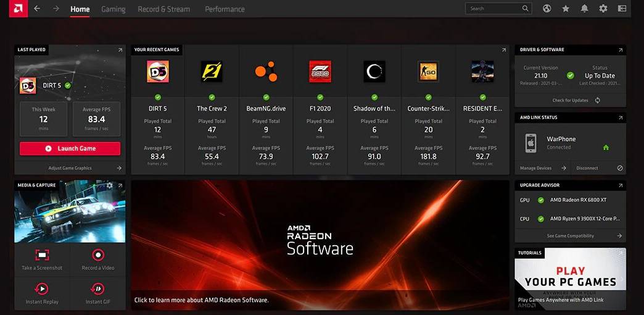Viewport: 644px width, 315px height.
Task: Start Instant Replay capture
Action: [42, 288]
